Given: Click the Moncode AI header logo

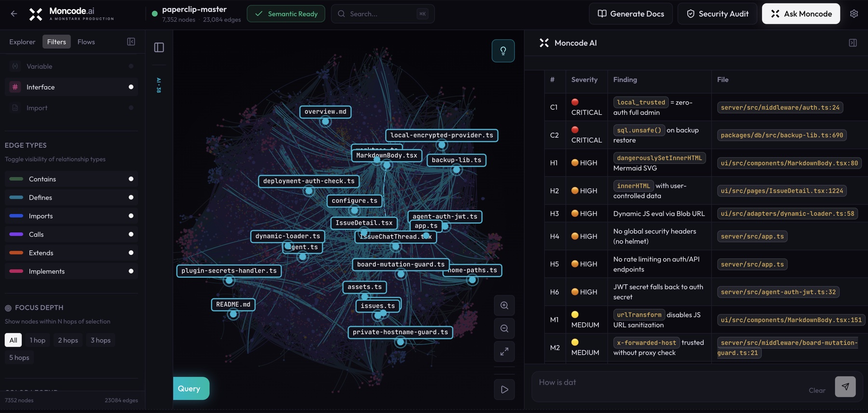Looking at the screenshot, I should 544,43.
